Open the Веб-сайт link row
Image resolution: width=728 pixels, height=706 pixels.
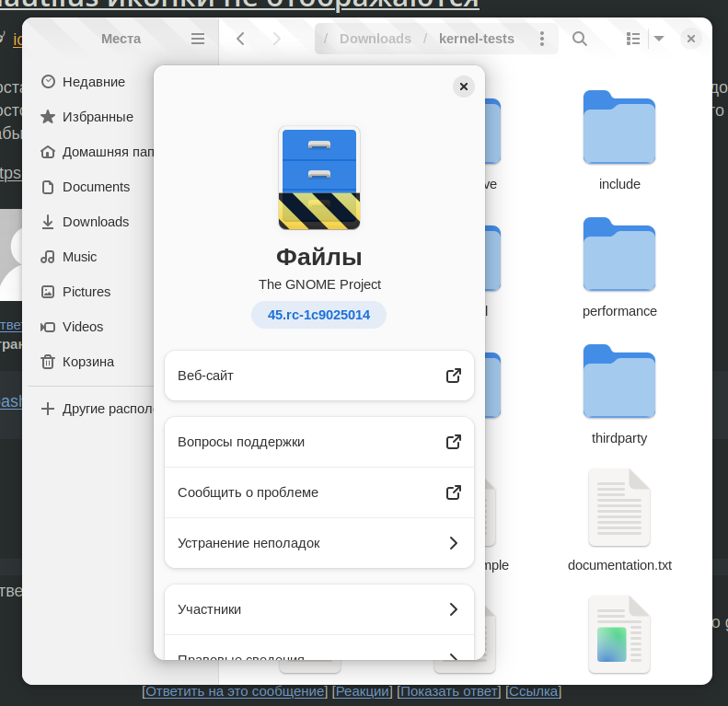(x=319, y=376)
